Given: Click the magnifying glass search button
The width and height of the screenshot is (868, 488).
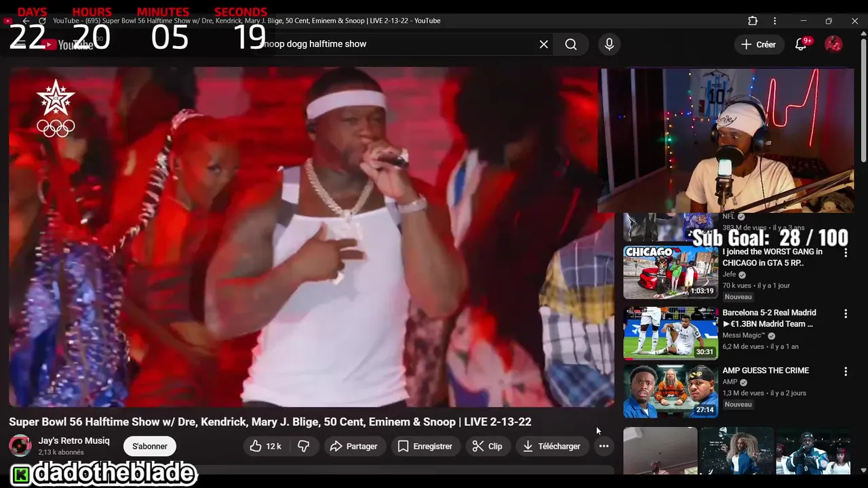Looking at the screenshot, I should [x=571, y=44].
